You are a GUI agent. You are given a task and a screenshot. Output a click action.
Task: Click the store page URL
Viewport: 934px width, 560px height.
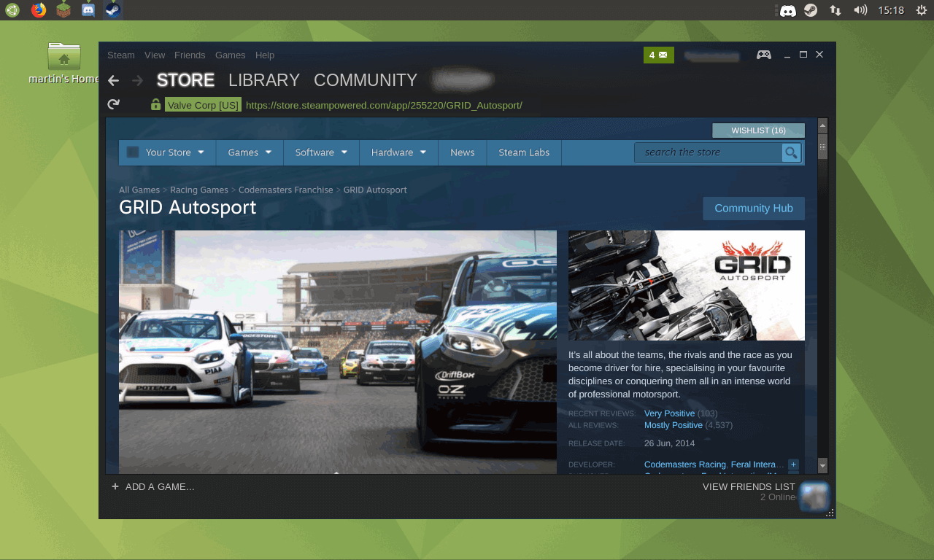[x=384, y=105]
